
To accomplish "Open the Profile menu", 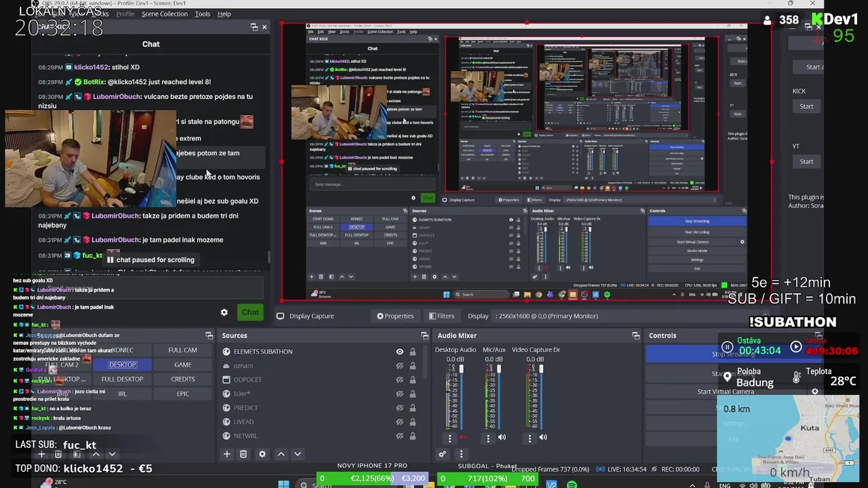I will click(125, 14).
